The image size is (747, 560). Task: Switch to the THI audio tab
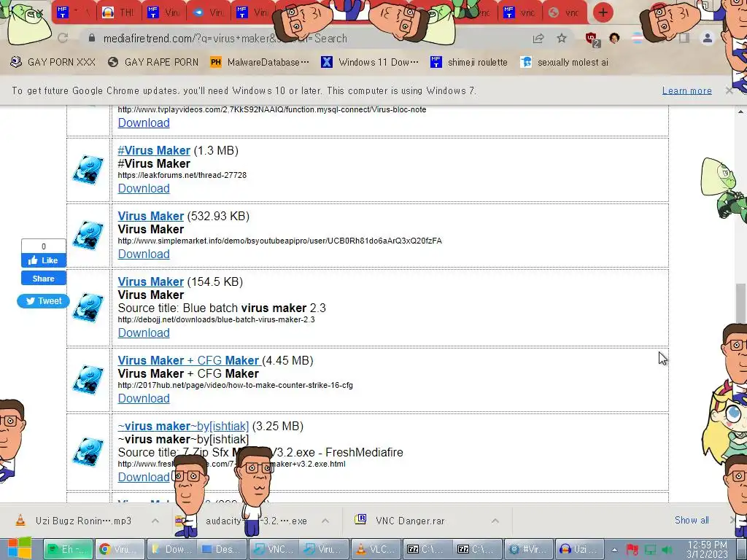pyautogui.click(x=119, y=13)
